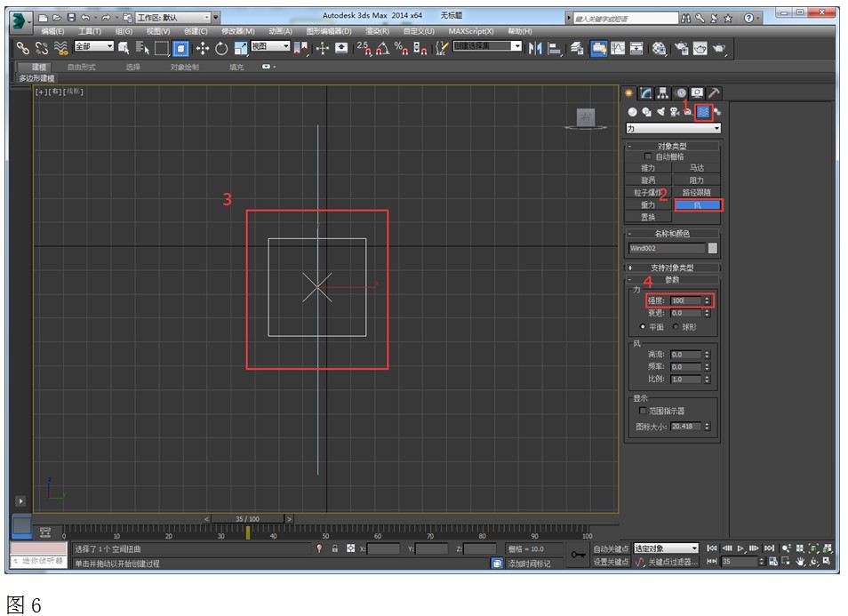Select the Space Warps category icon

click(x=703, y=112)
